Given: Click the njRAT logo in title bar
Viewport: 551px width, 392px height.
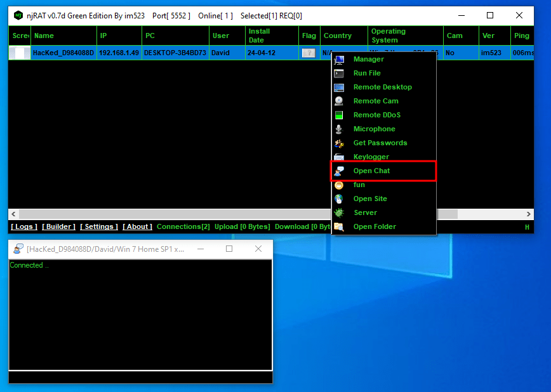Looking at the screenshot, I should [x=18, y=15].
